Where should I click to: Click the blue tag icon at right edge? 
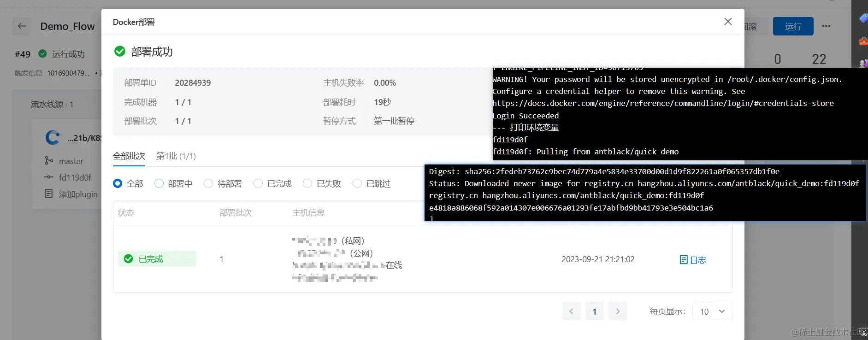point(863,18)
